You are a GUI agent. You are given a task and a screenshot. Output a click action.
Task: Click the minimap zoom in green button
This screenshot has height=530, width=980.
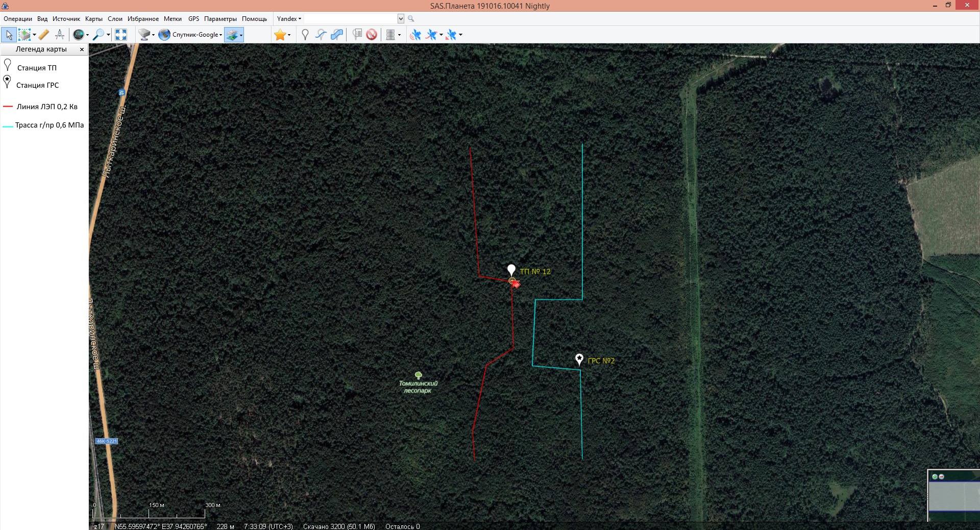[935, 476]
